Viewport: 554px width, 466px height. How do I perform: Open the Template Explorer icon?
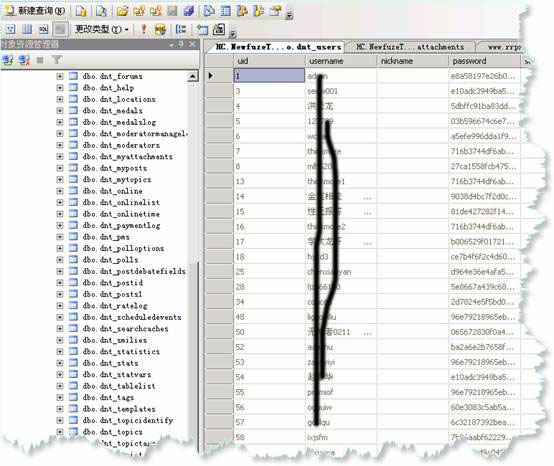click(x=259, y=11)
